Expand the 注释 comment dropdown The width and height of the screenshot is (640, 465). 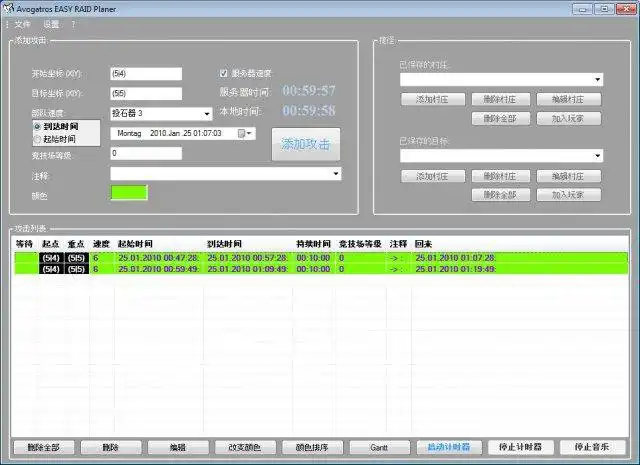(336, 174)
